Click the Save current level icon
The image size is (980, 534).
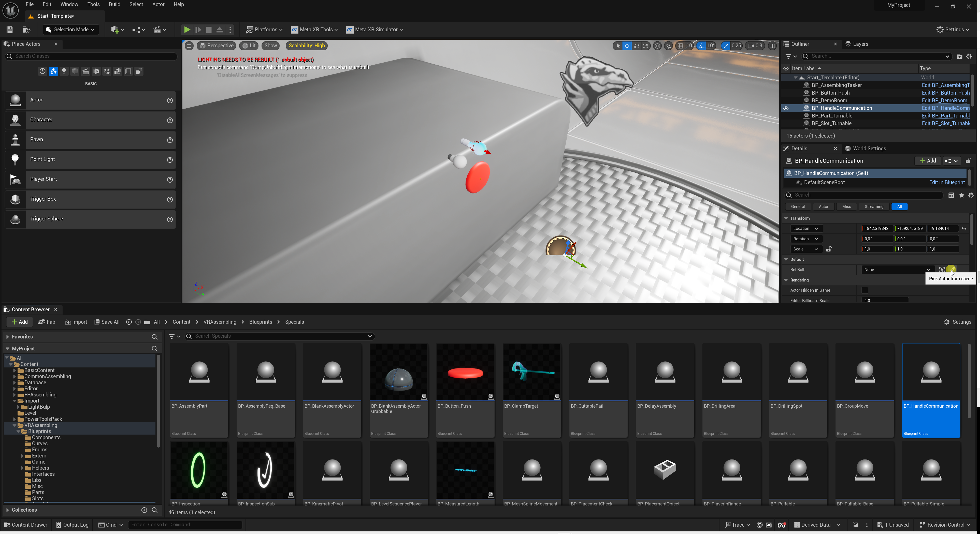coord(10,30)
